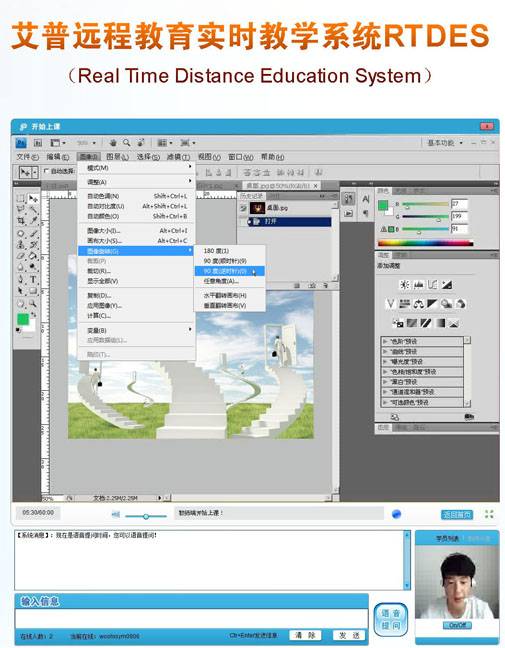Add a Levels adjustment (histogram icon)
This screenshot has width=505, height=648.
pos(419,285)
